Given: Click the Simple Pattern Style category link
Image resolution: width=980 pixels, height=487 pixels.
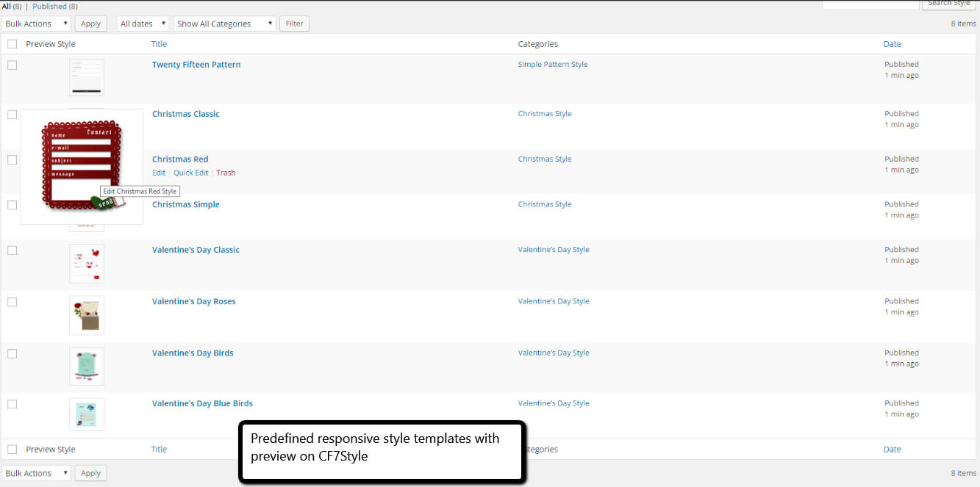Looking at the screenshot, I should coord(552,65).
